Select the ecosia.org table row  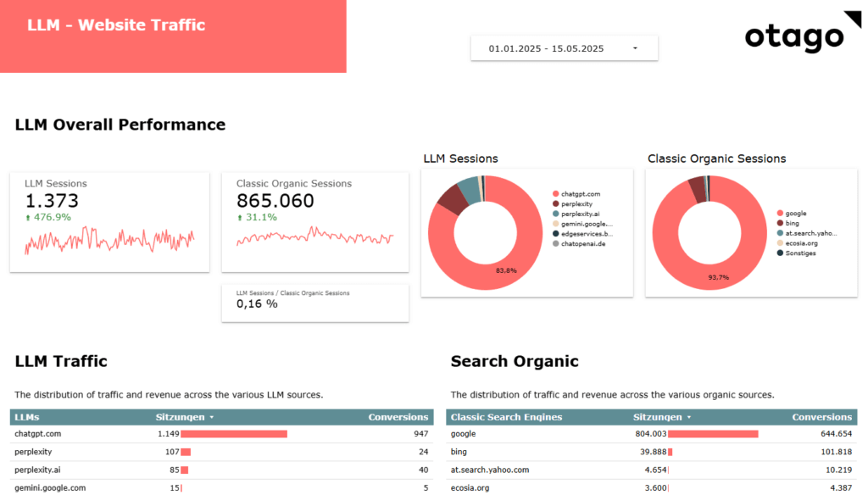[x=652, y=487]
